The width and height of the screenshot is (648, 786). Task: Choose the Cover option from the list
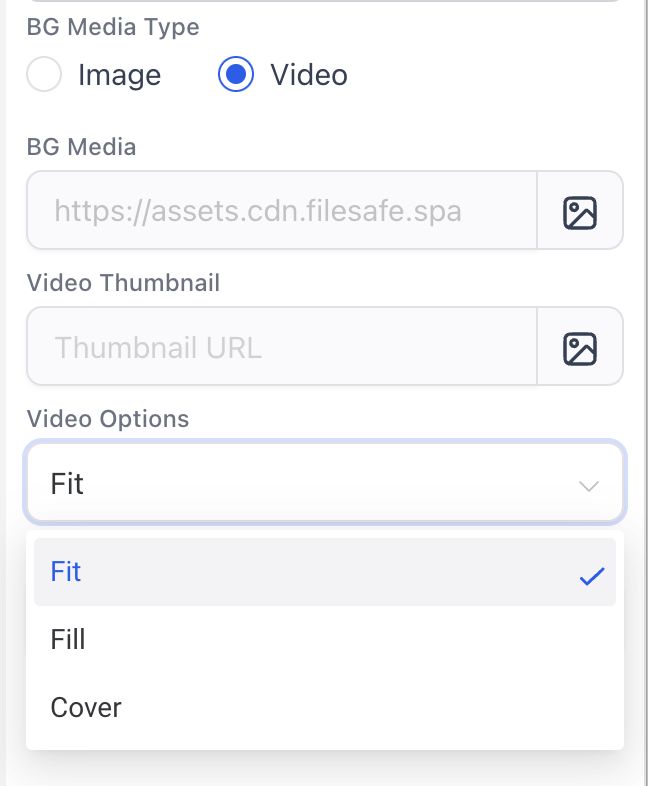pos(86,707)
